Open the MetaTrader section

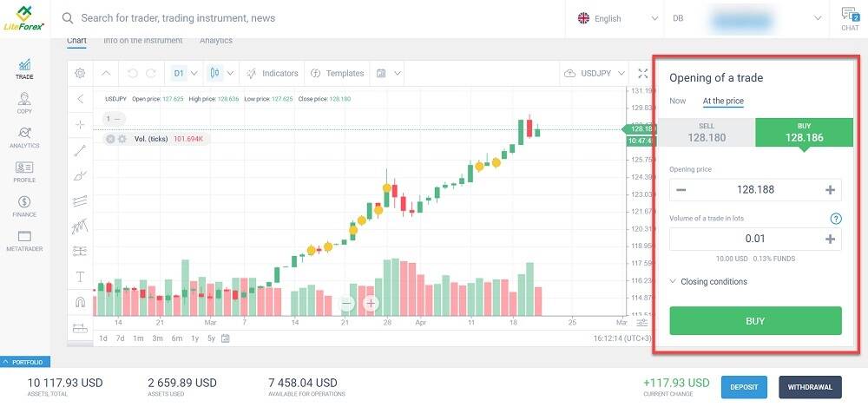coord(24,241)
